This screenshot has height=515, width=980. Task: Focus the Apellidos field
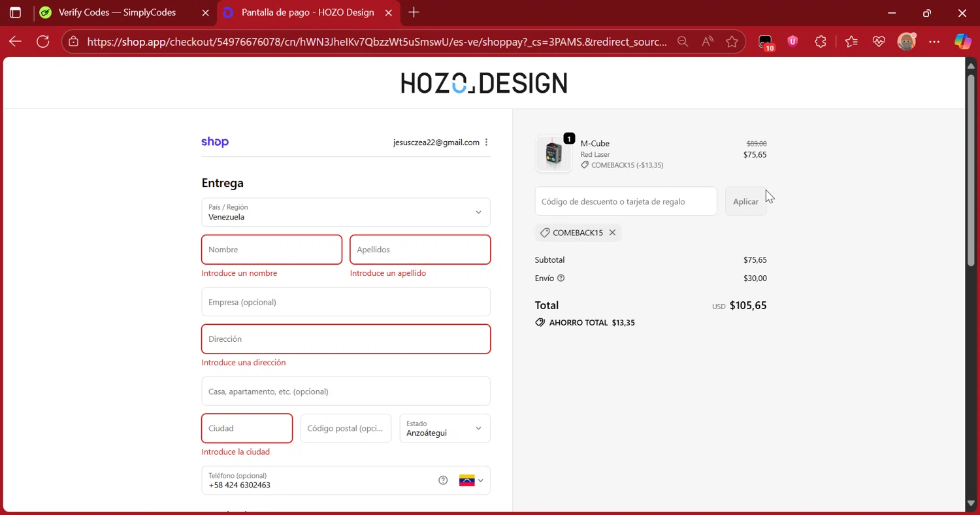pos(420,250)
